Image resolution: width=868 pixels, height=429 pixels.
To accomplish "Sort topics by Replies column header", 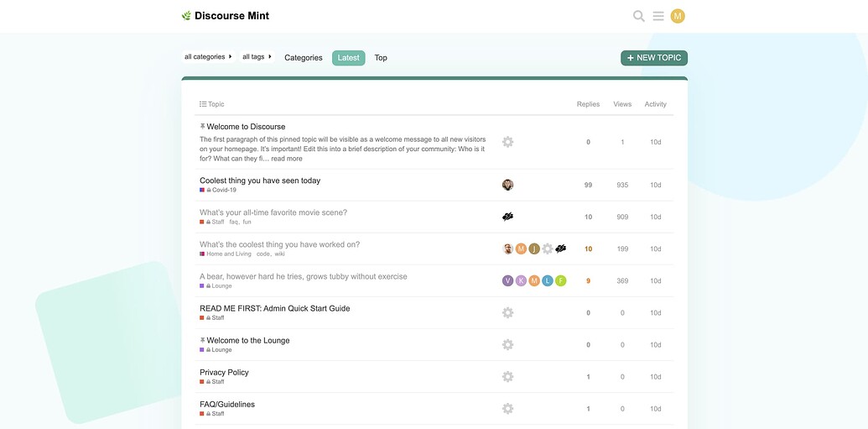I will (x=588, y=104).
